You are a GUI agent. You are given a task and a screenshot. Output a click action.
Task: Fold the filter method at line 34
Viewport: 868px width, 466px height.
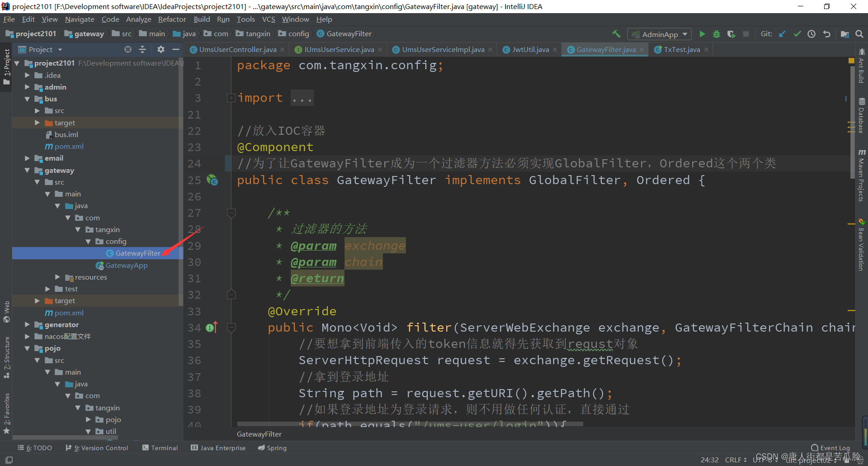coord(231,327)
